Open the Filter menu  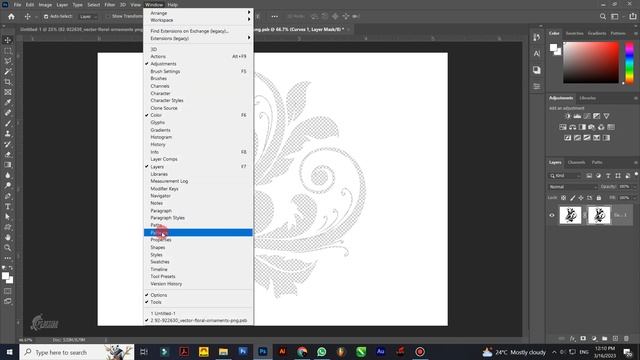click(110, 5)
